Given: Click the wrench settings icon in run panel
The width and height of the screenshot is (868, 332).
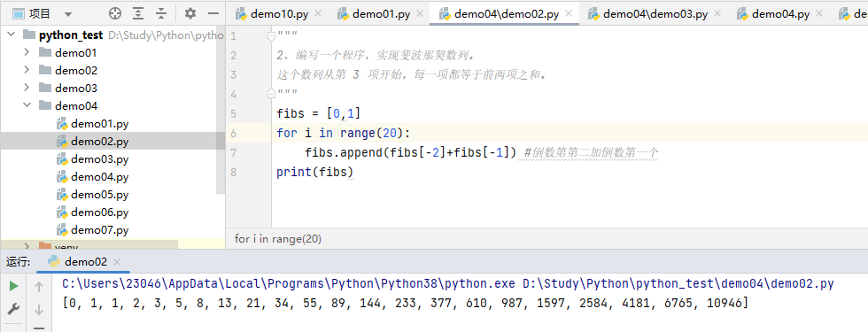Looking at the screenshot, I should click(14, 309).
